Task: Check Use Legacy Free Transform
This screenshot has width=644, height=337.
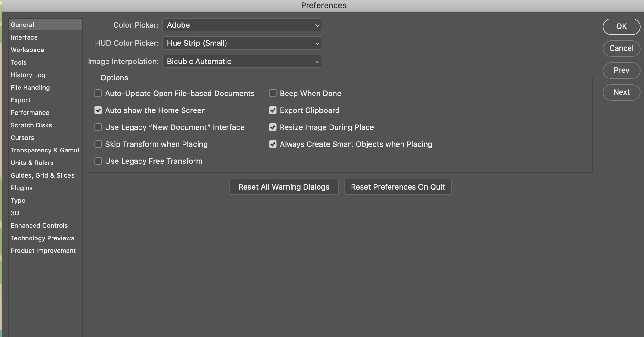Action: click(98, 161)
